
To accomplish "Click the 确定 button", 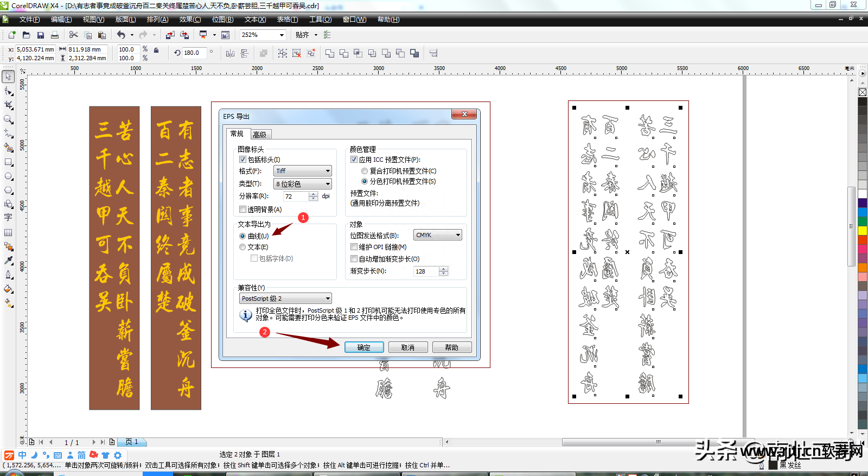I will [364, 347].
